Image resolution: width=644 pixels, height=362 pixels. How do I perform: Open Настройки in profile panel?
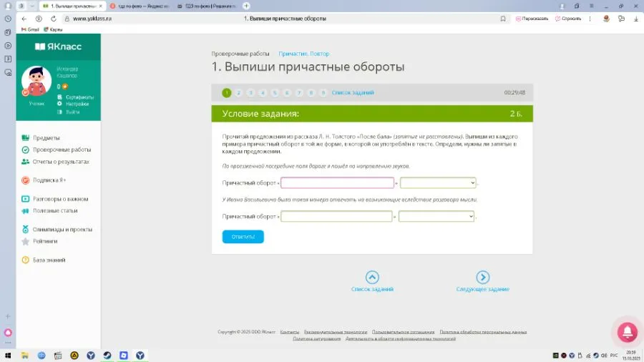77,104
